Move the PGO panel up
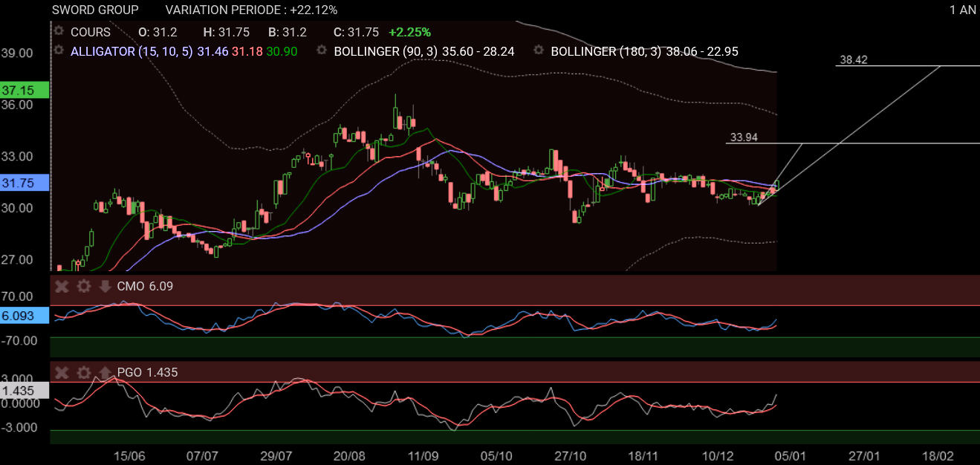Viewport: 980px width, 465px height. click(104, 372)
